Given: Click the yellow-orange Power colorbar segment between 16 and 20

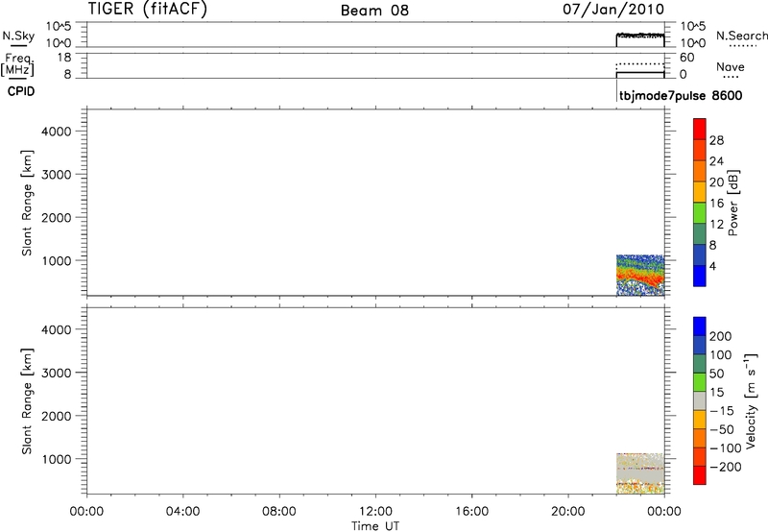Looking at the screenshot, I should pos(700,191).
